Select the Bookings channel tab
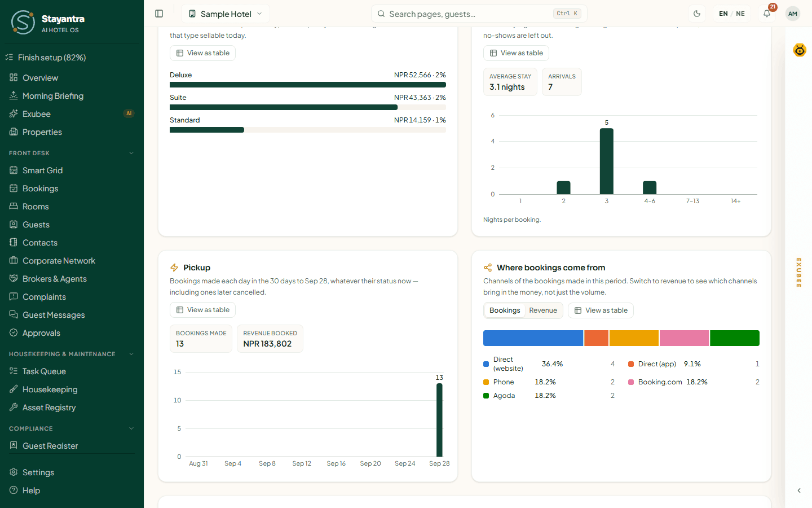This screenshot has width=812, height=508. tap(505, 310)
